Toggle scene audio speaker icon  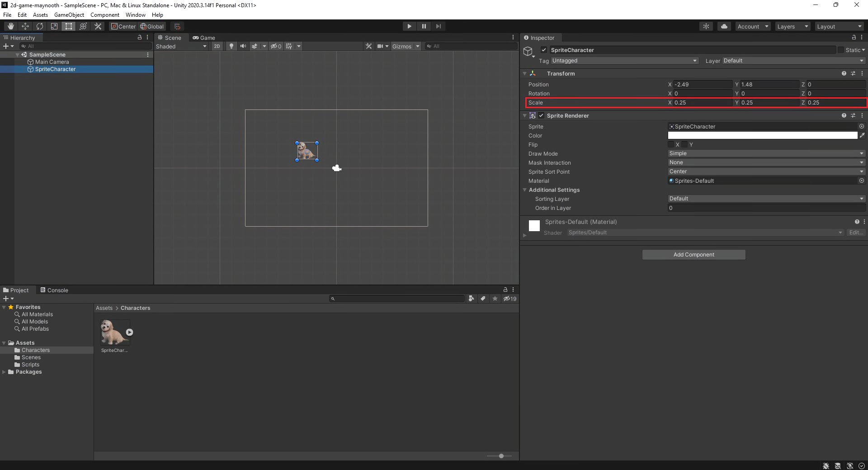(243, 46)
